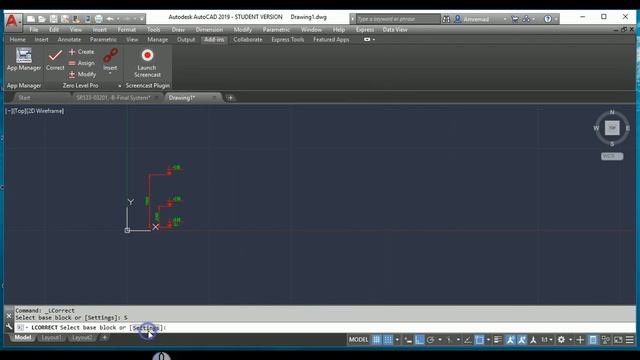640x360 pixels.
Task: Switch to the Layout1 tab
Action: pyautogui.click(x=51, y=338)
